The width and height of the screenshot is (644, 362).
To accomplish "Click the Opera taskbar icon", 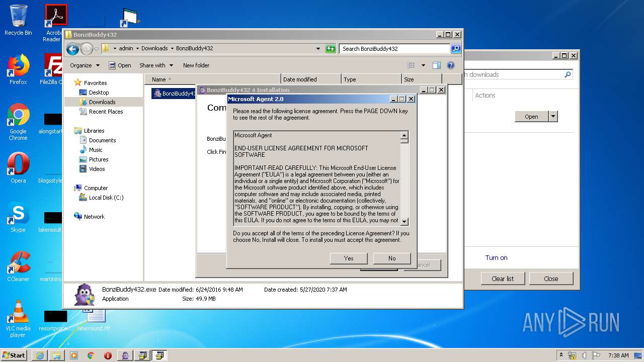I will (108, 355).
